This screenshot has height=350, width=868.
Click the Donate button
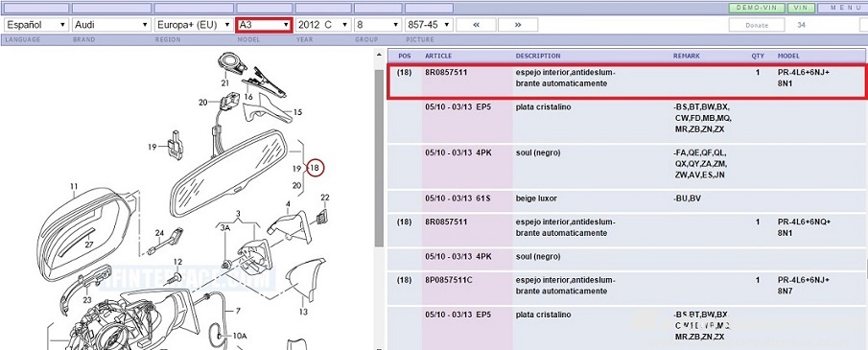click(756, 25)
